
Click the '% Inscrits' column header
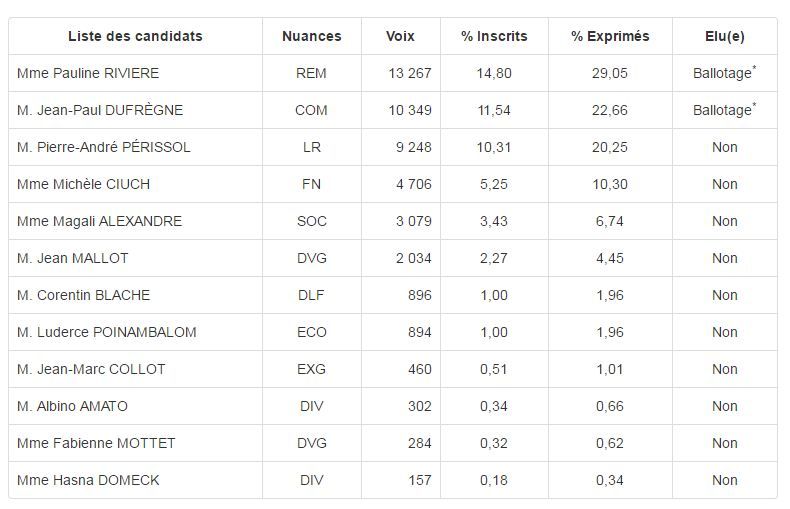[x=494, y=36]
